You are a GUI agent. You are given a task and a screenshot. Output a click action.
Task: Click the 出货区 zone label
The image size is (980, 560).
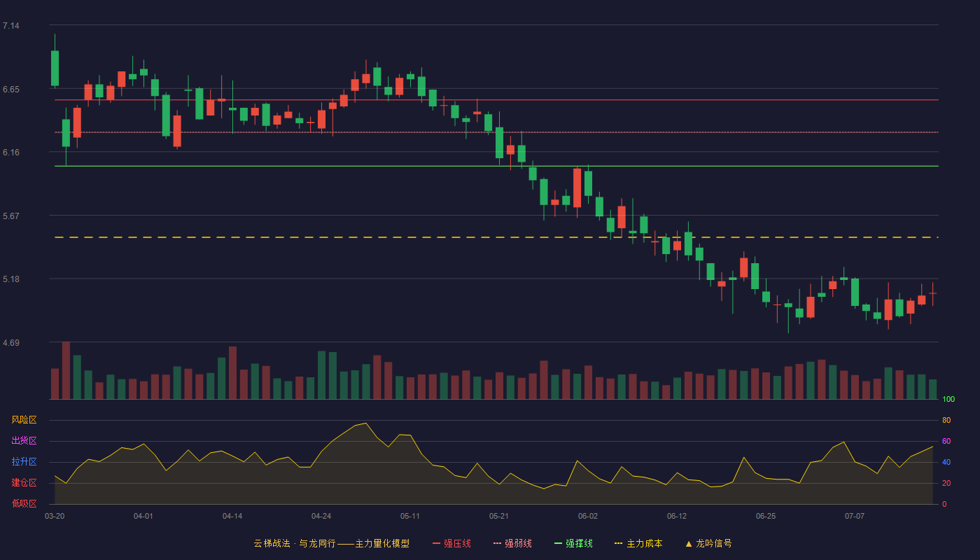pos(24,441)
